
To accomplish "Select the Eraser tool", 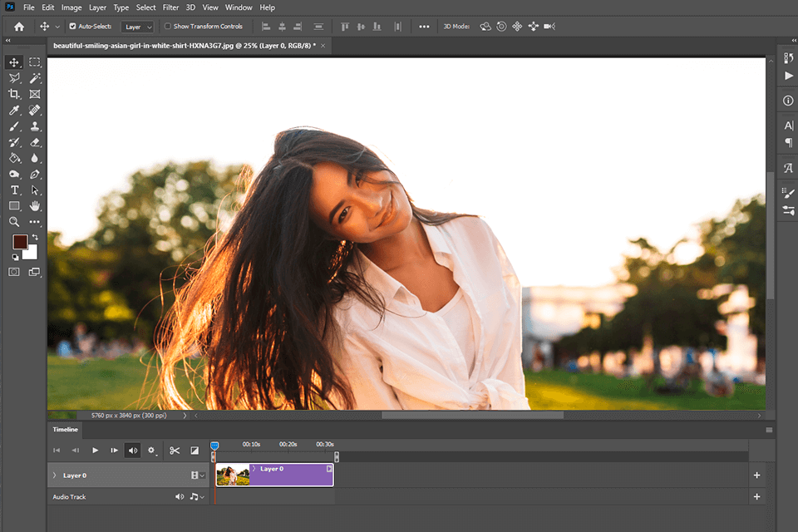I will 35,142.
